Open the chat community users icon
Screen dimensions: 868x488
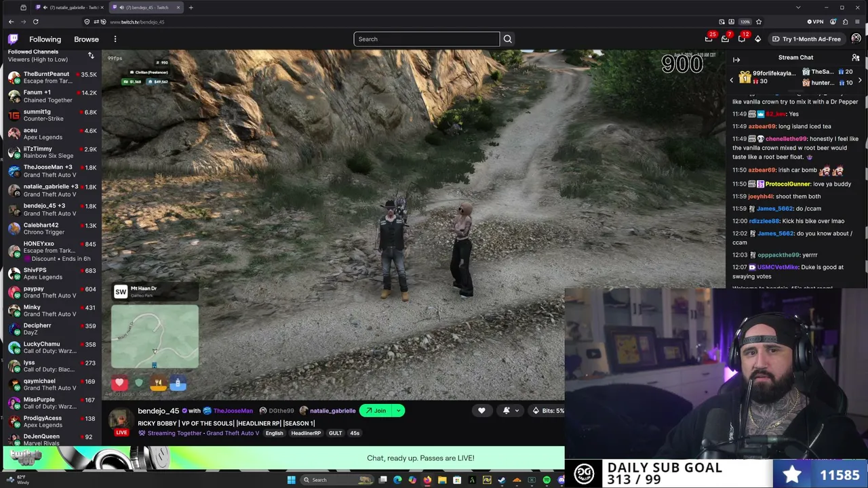856,58
